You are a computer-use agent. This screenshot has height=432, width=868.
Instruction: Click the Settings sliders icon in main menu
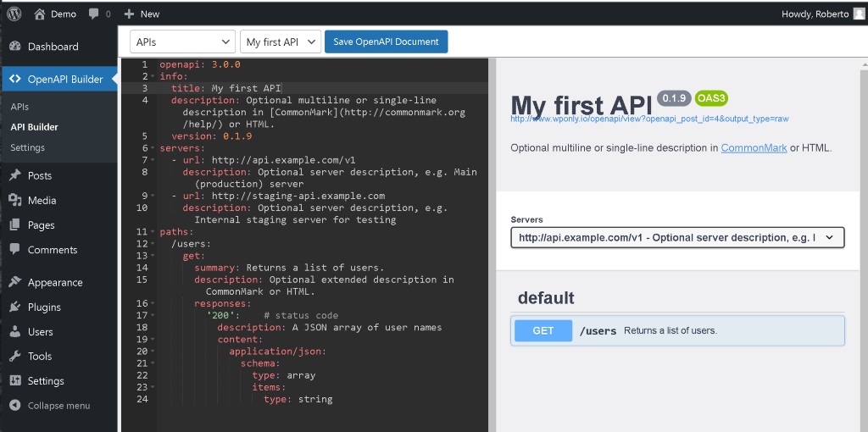click(x=15, y=380)
